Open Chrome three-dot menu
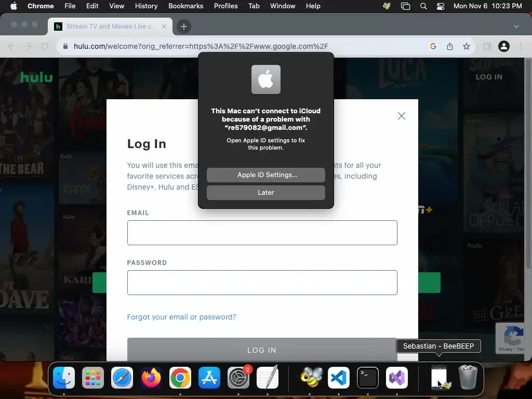The image size is (532, 399). [x=521, y=46]
